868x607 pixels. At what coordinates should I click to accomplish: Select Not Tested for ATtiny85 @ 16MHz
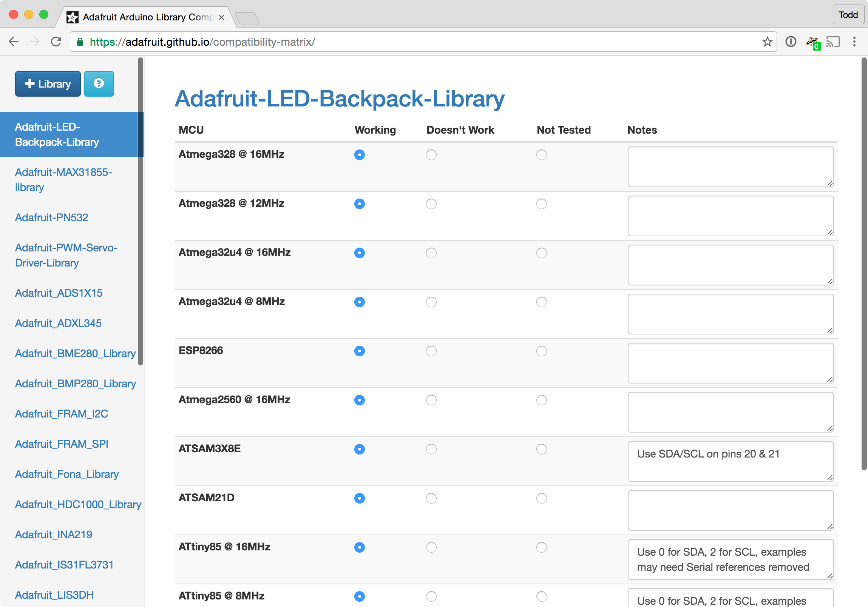[542, 548]
